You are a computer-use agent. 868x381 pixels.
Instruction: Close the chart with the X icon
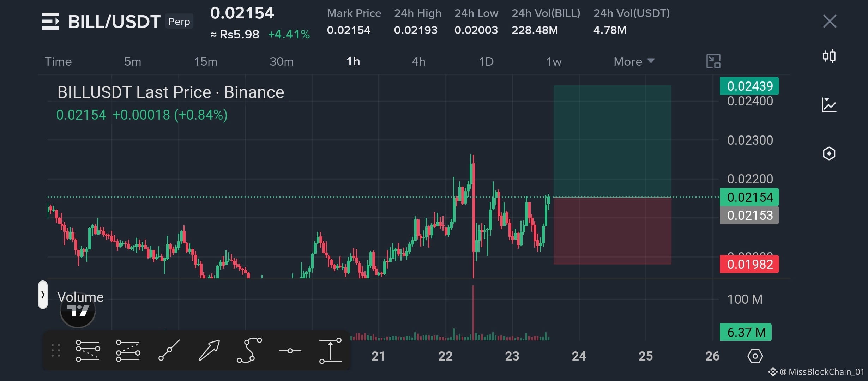[x=830, y=21]
